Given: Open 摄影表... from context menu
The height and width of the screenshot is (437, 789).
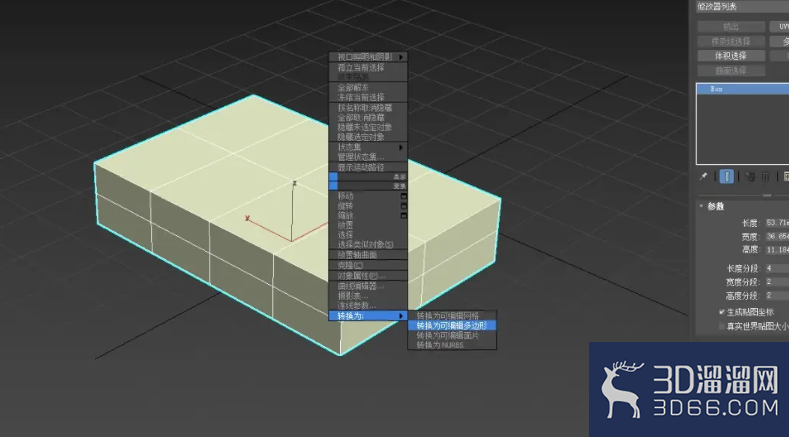Looking at the screenshot, I should (x=368, y=296).
